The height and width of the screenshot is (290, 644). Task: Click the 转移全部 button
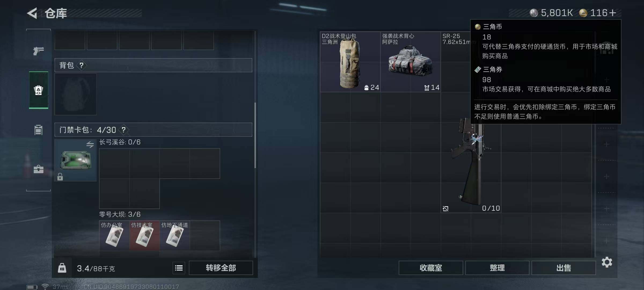221,268
